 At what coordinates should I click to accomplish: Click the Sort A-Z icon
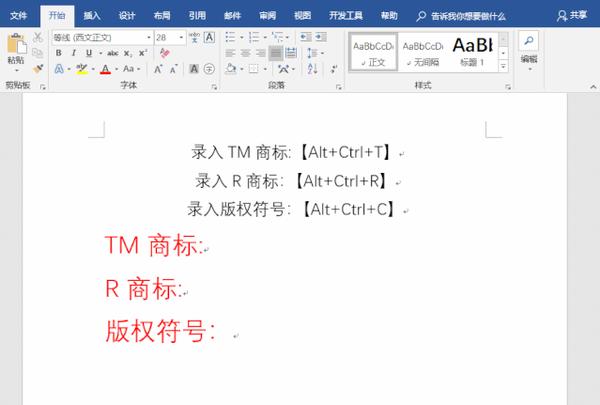312,69
